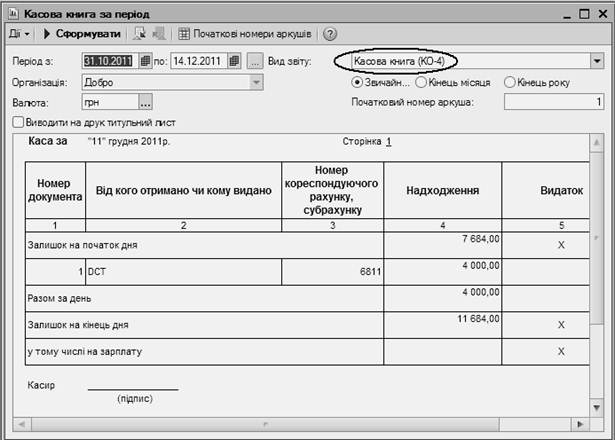Click the Початковий номер аркуша field
615x440 pixels.
tap(554, 102)
